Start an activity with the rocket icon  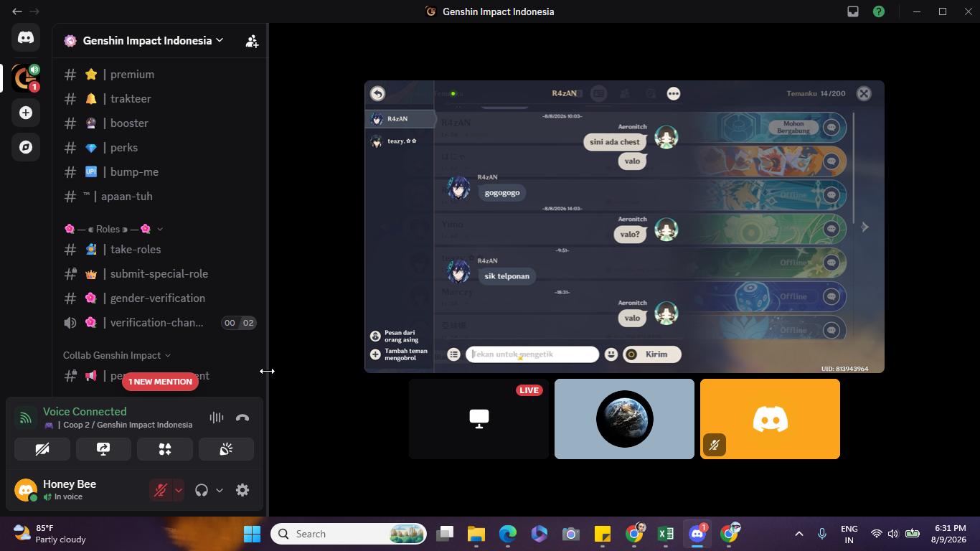[x=165, y=449]
